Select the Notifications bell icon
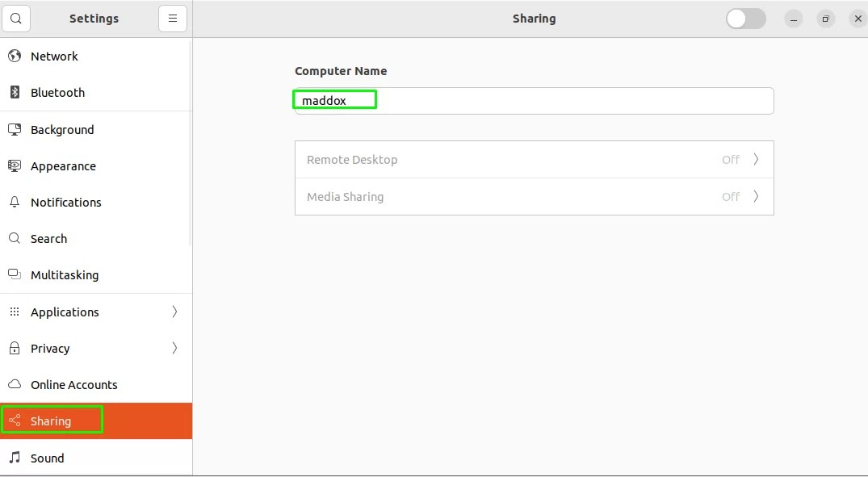The width and height of the screenshot is (868, 477). [x=14, y=202]
